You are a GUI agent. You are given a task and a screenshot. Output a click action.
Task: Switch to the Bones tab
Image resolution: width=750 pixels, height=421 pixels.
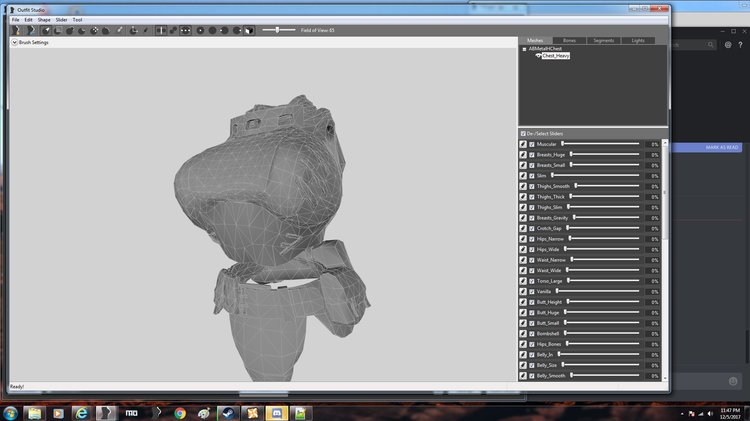click(x=569, y=41)
